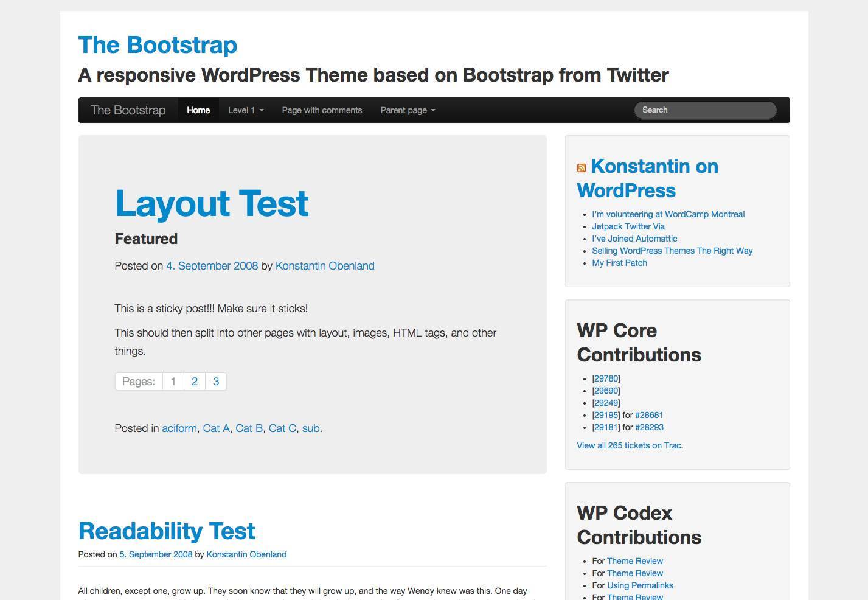868x600 pixels.
Task: Click the Featured label under Layout Test
Action: tap(146, 239)
